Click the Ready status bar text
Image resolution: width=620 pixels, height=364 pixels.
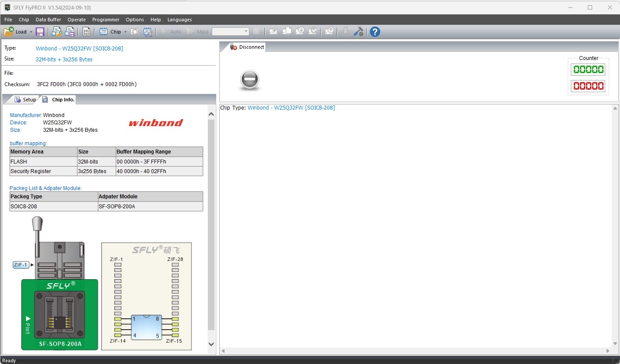(9, 361)
